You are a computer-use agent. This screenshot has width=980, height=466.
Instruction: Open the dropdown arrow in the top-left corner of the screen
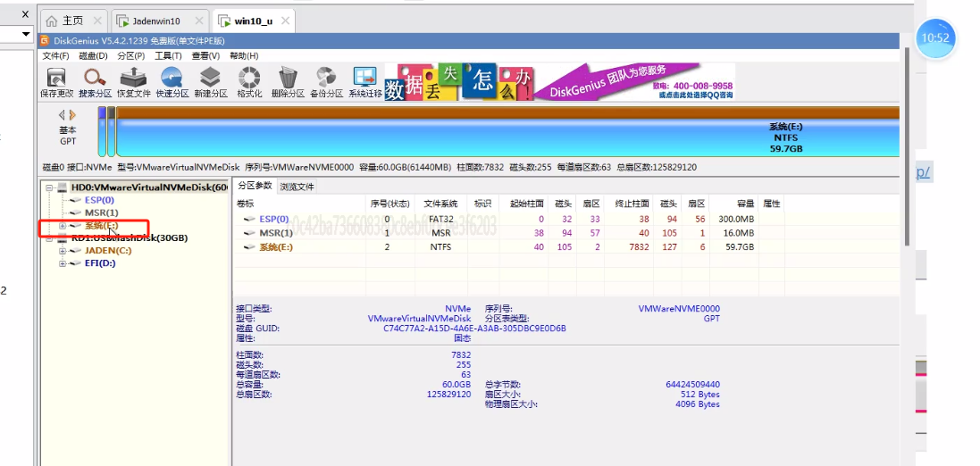[26, 34]
